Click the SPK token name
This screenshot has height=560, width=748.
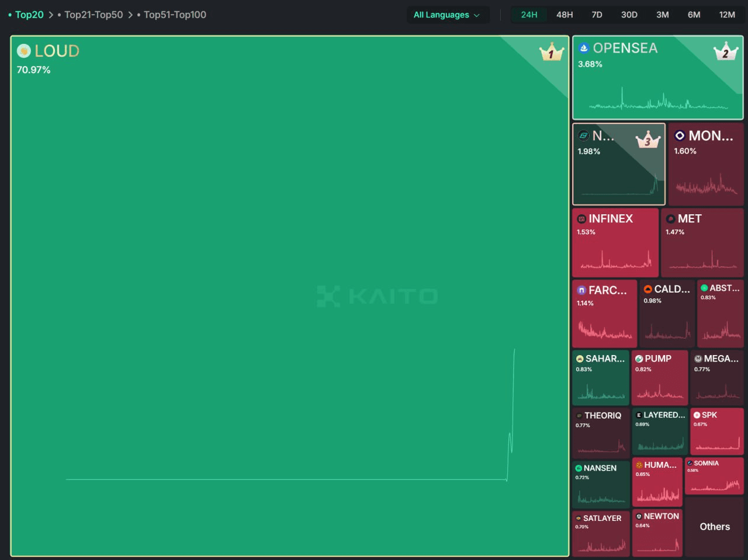click(709, 415)
